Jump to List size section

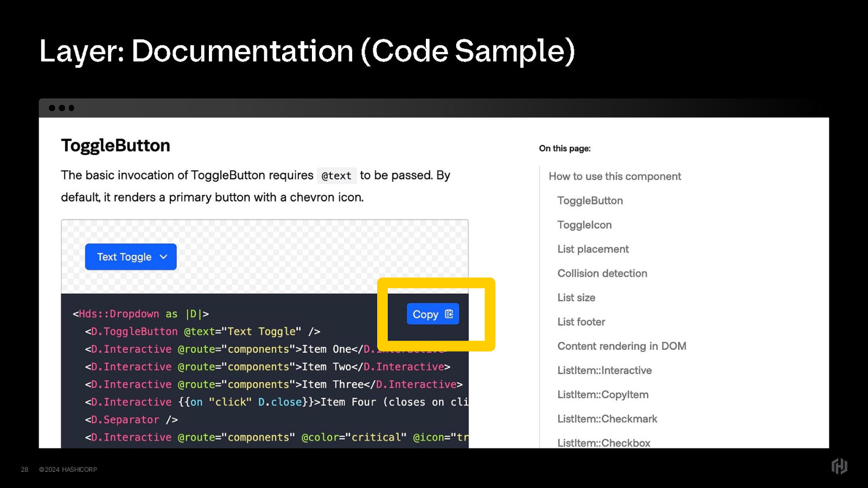[576, 298]
